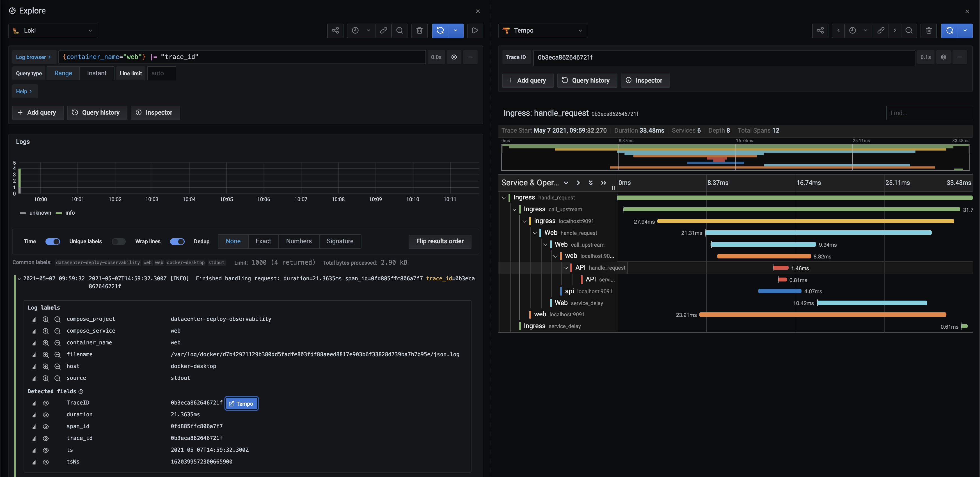
Task: Collapse the expanded log line row
Action: [19, 279]
